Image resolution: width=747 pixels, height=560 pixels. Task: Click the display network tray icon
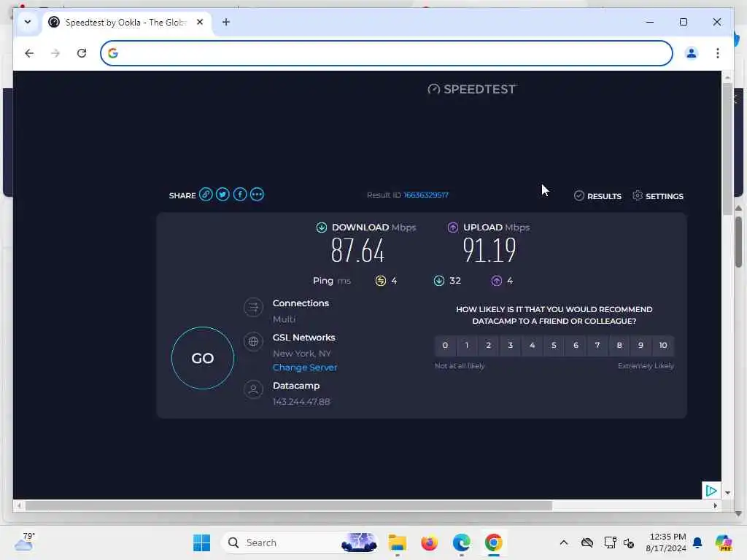click(609, 542)
